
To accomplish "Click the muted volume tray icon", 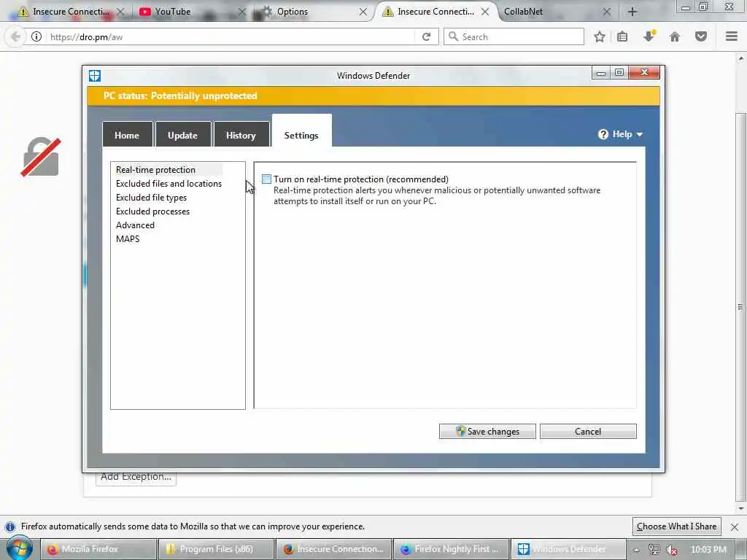I will (672, 550).
